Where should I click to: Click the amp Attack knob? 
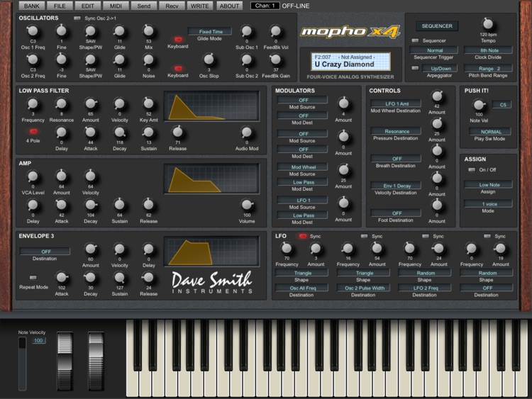coord(62,205)
